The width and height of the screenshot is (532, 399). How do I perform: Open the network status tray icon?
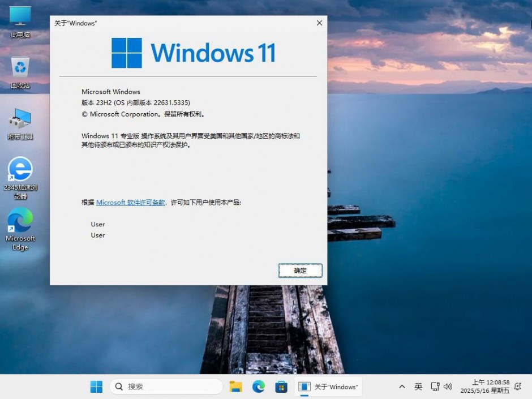[x=435, y=387]
